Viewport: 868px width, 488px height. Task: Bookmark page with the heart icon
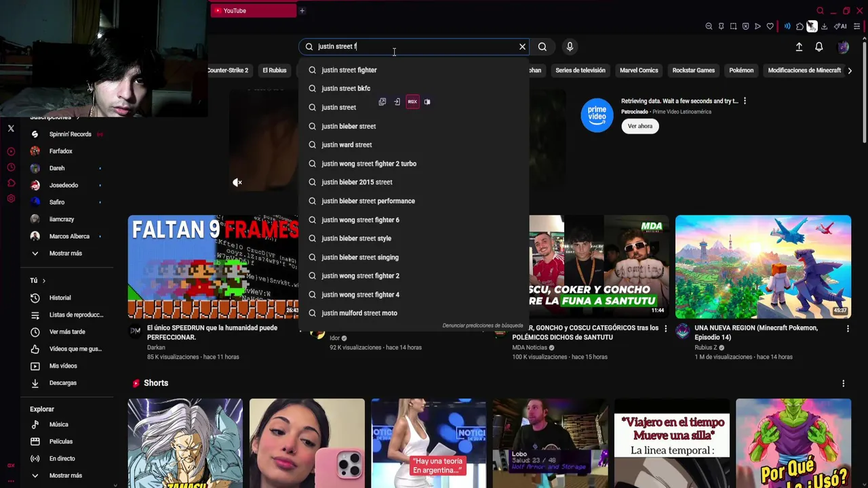770,26
